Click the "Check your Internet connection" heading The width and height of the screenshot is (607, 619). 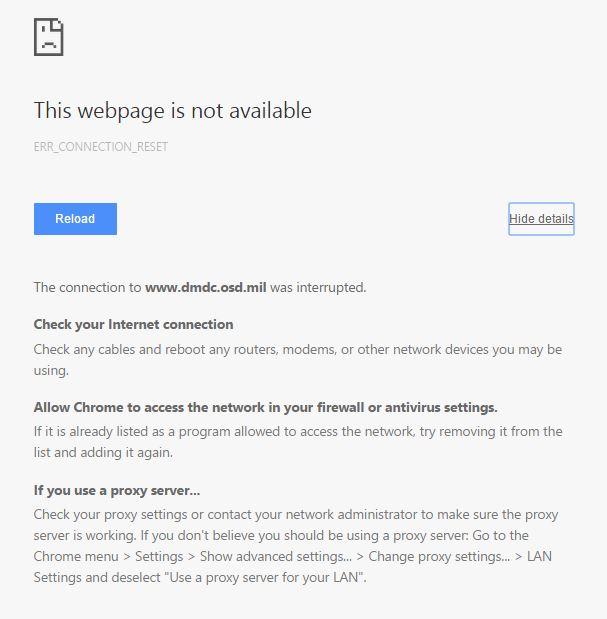133,325
